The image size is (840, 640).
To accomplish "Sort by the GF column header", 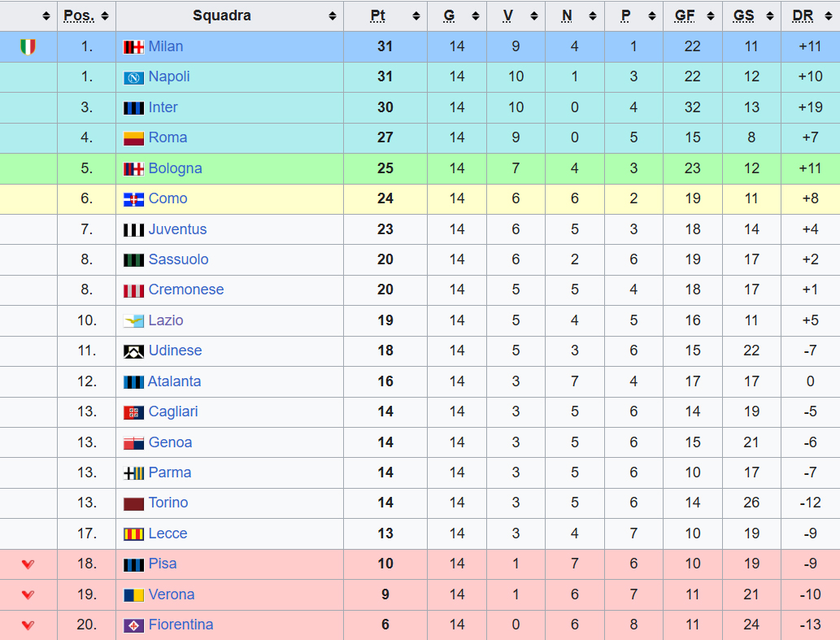I will (685, 16).
